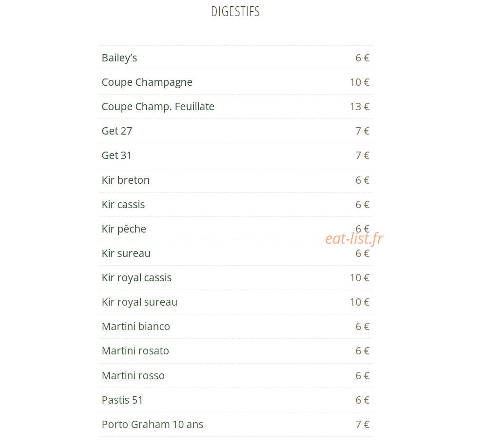
Task: Click the eat-list.fr watermark
Action: click(x=354, y=239)
